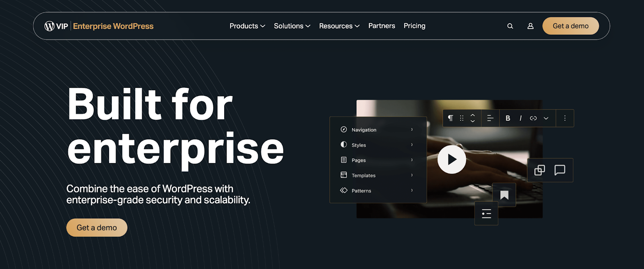Viewport: 644px width, 269px height.
Task: Click the text align icon
Action: pyautogui.click(x=490, y=118)
